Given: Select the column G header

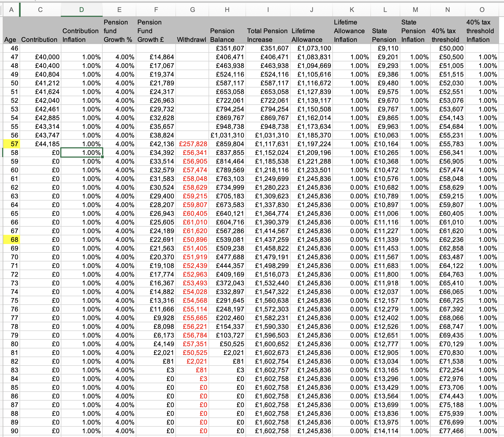Looking at the screenshot, I should click(192, 10).
